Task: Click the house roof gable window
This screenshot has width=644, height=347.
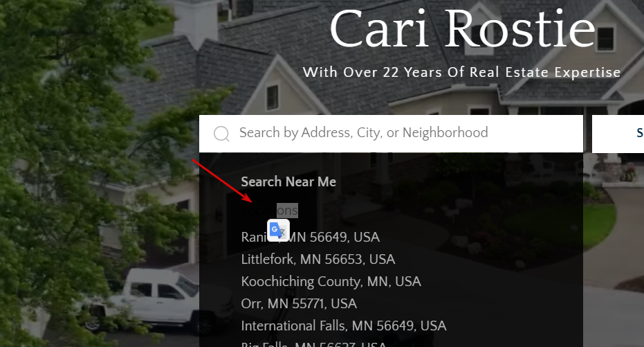Action: click(273, 98)
